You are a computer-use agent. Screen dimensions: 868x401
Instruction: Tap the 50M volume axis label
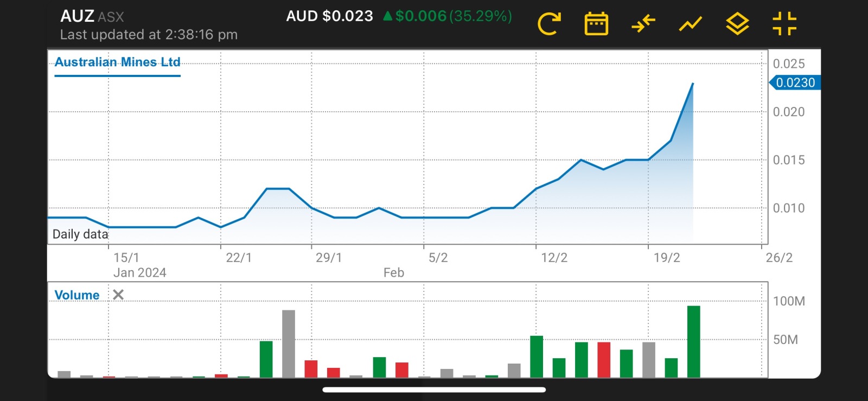point(786,340)
